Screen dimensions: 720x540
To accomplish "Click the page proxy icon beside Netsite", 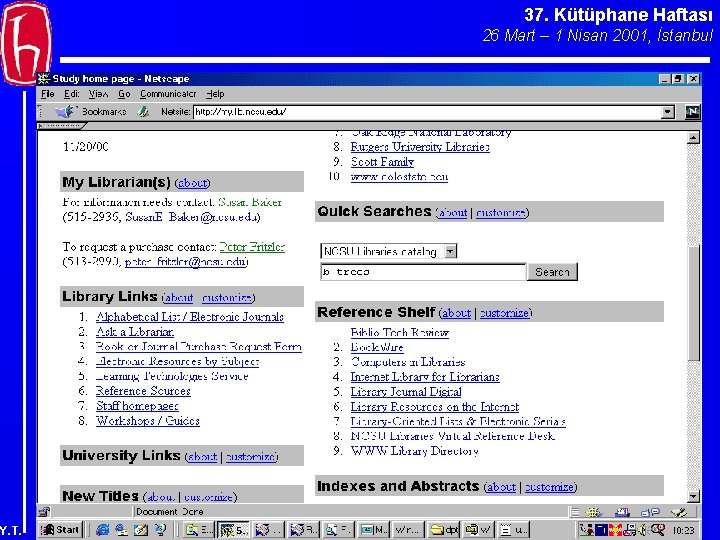I will pyautogui.click(x=144, y=112).
